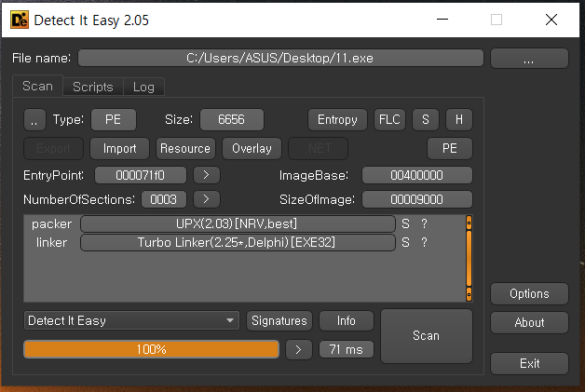Click the File name path field
Viewport: 585px width, 392px height.
(x=280, y=58)
